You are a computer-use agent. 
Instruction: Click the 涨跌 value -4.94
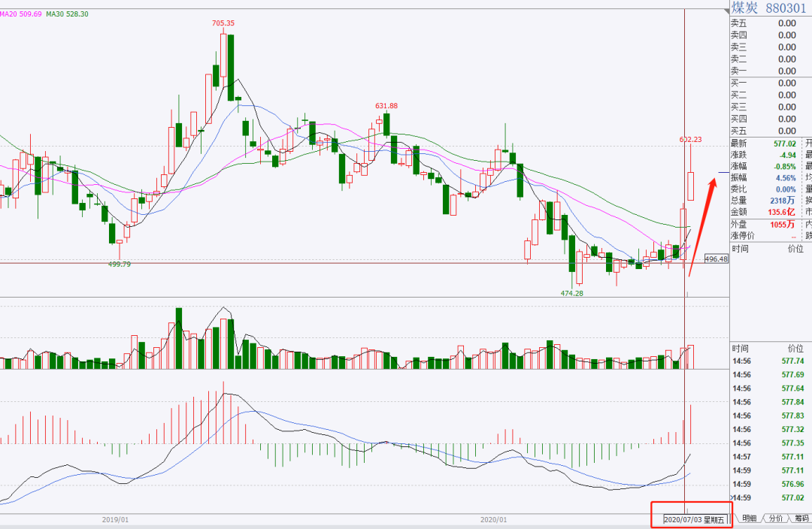(x=788, y=156)
